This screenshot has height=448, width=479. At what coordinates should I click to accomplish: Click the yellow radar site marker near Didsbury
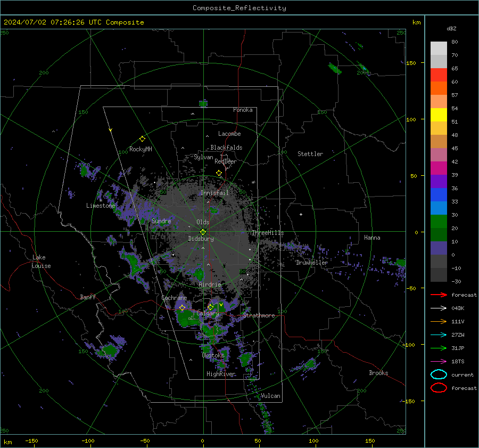tap(203, 232)
